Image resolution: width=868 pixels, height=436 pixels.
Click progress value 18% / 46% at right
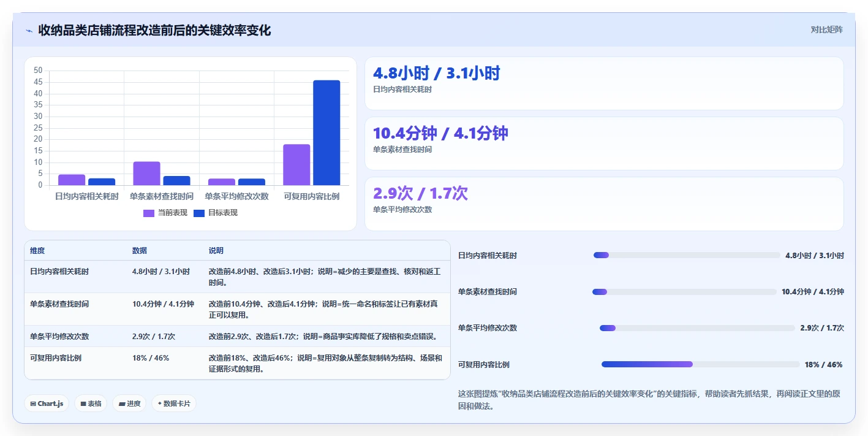(824, 365)
